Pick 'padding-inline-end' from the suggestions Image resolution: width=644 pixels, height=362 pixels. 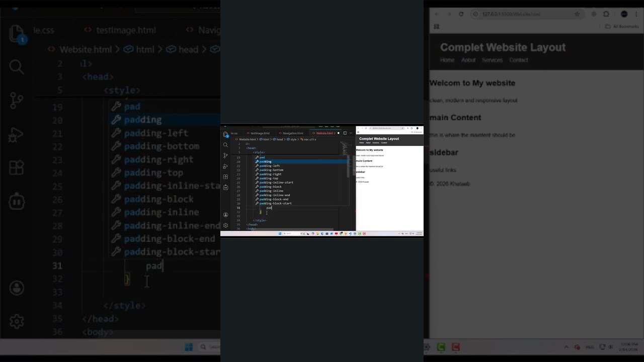[300, 195]
